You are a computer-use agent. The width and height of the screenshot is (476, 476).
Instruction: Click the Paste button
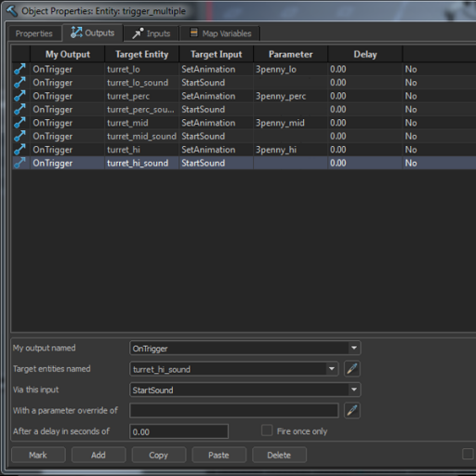coord(218,455)
